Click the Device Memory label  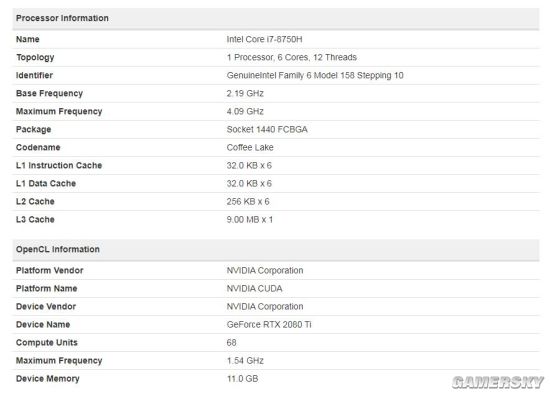[x=48, y=379]
